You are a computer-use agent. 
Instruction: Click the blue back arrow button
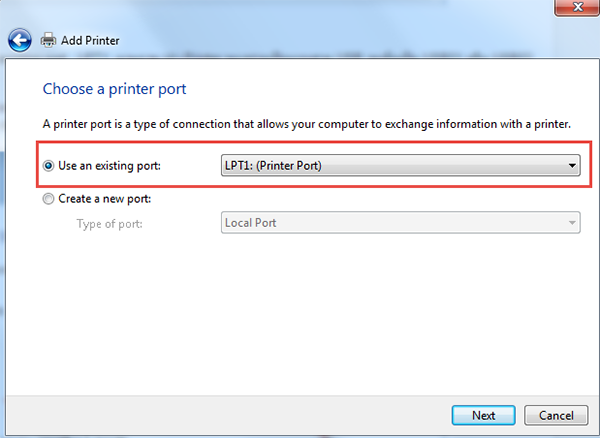(20, 40)
